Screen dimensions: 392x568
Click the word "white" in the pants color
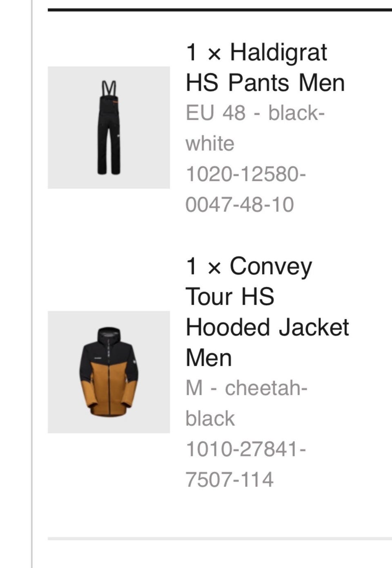click(210, 143)
